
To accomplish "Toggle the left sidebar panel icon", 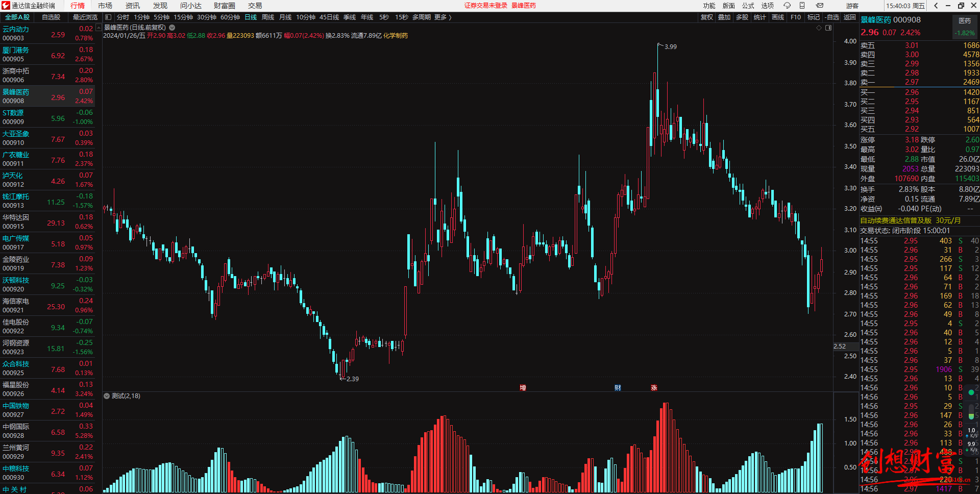I will [x=108, y=17].
